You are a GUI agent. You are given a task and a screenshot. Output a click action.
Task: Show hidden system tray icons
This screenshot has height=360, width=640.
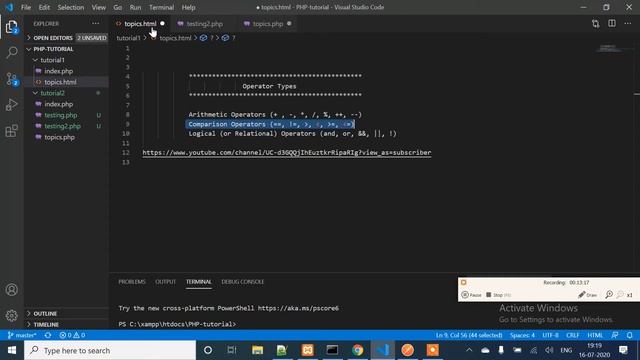click(469, 350)
